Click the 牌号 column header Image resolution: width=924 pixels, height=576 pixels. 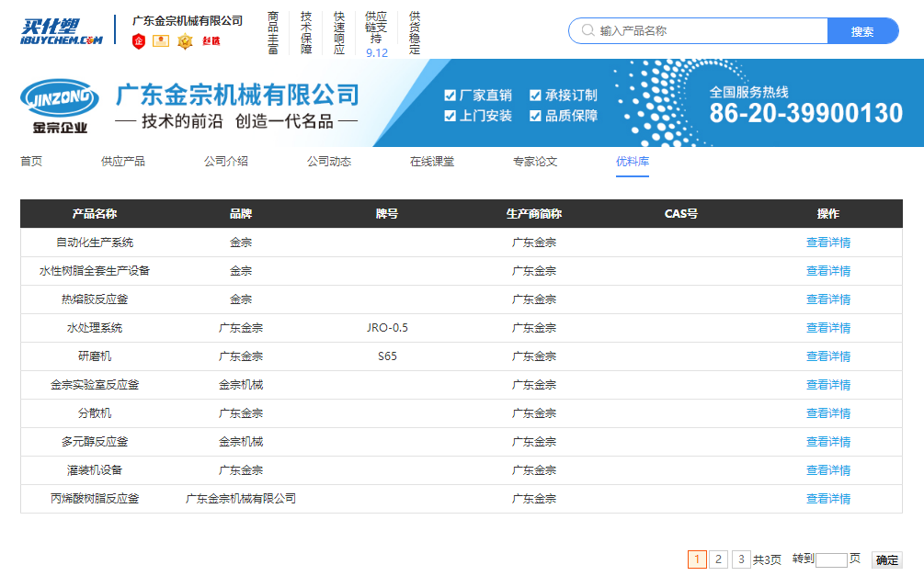[387, 214]
